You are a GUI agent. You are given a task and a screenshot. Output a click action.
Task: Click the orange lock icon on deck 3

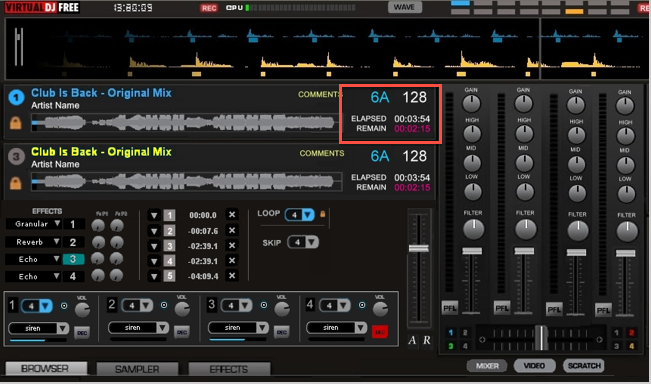pos(15,183)
